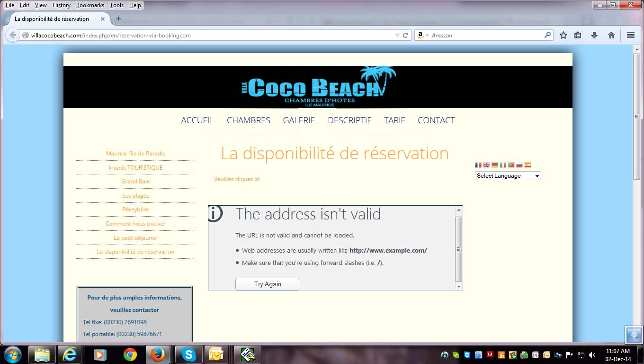Reload the current page
The height and width of the screenshot is (364, 644).
click(x=405, y=35)
